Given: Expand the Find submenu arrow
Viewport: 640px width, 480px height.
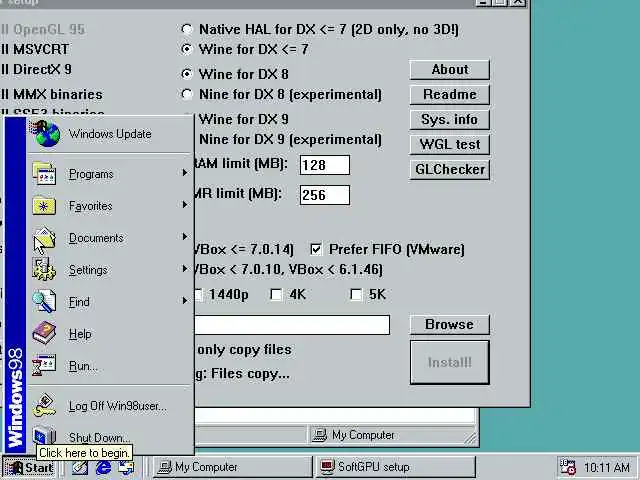Looking at the screenshot, I should pyautogui.click(x=185, y=301).
